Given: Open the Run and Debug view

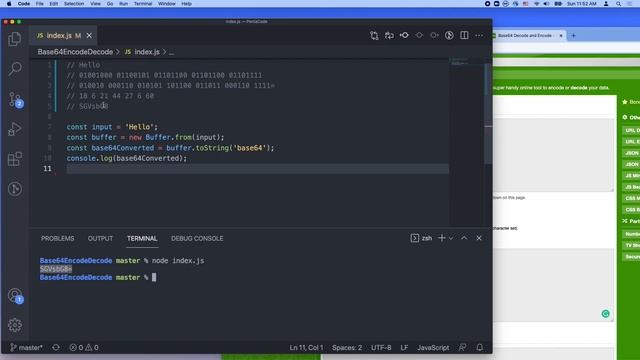Looking at the screenshot, I should pos(15,129).
